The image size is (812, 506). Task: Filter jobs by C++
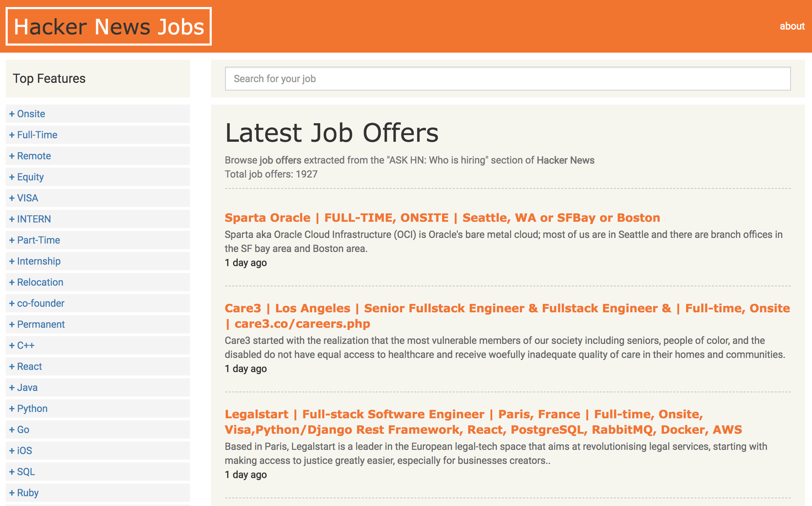pos(98,345)
